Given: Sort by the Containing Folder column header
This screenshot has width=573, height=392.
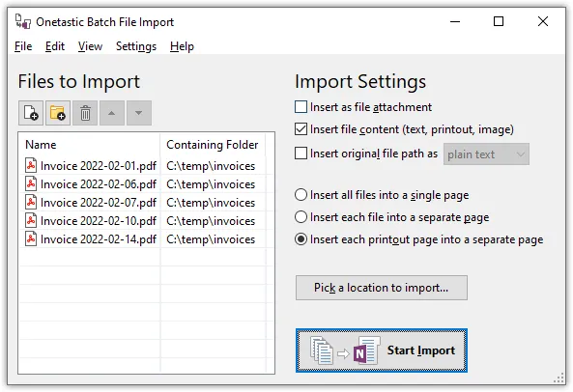Looking at the screenshot, I should (213, 145).
